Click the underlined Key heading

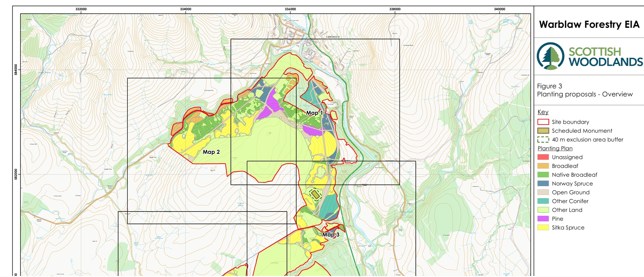543,112
